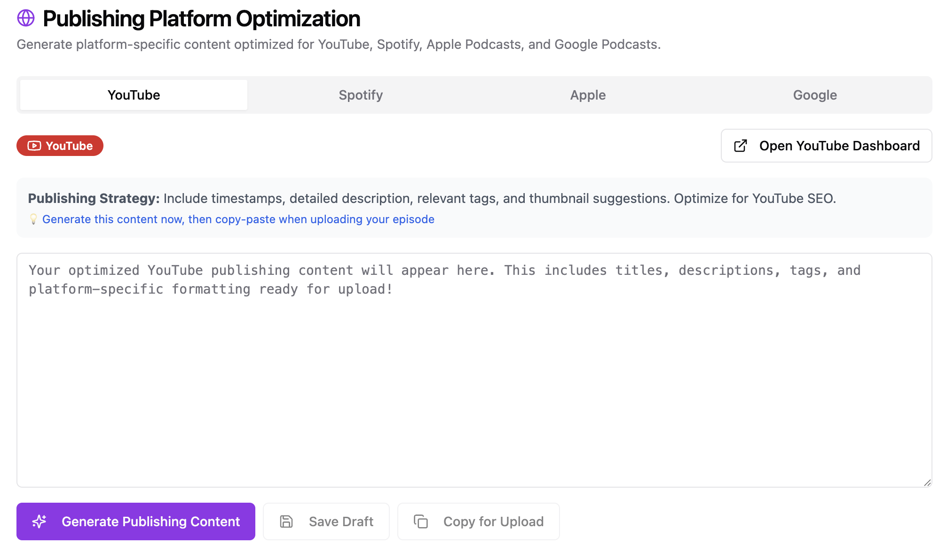The image size is (947, 560).
Task: Click the purple globe icon beside the title
Action: tap(26, 18)
